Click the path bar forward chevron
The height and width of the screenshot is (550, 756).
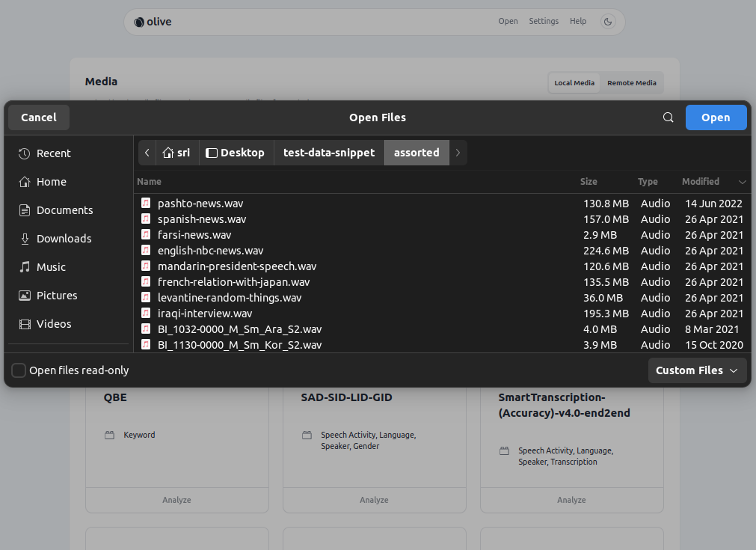pos(458,153)
